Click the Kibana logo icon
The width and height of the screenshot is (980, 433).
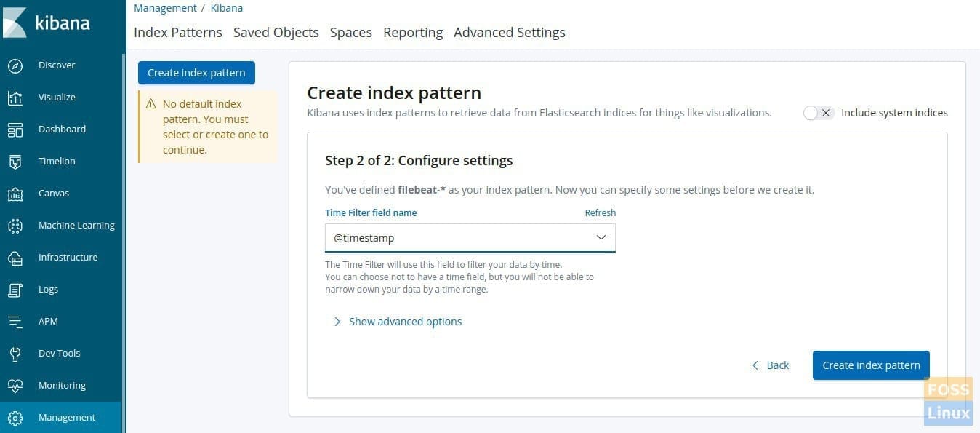15,23
